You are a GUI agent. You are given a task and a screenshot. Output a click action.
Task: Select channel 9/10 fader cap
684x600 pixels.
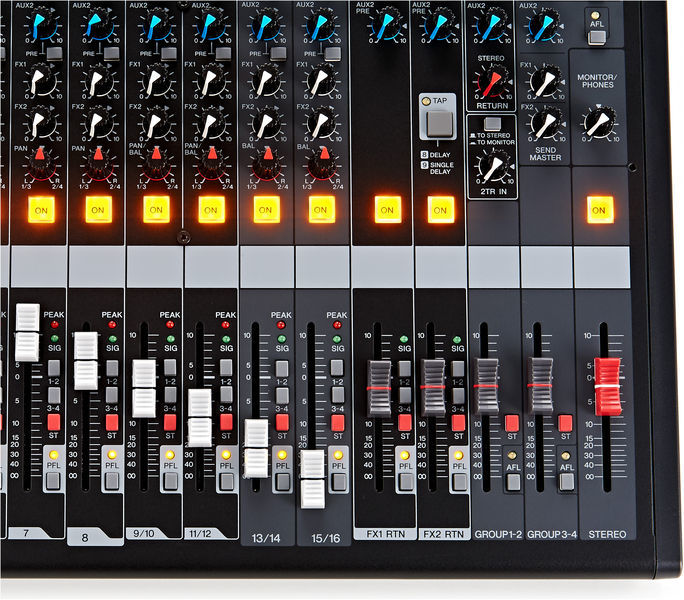(x=144, y=388)
